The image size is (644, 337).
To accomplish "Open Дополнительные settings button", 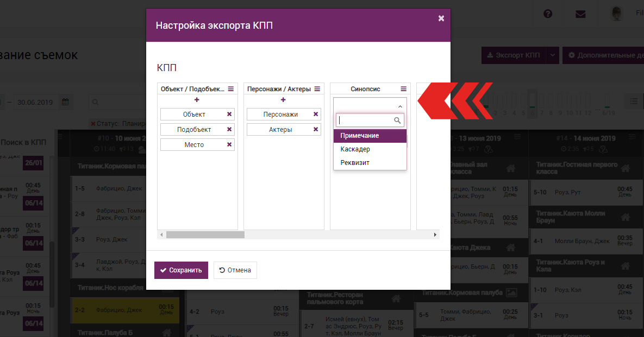I will point(604,55).
